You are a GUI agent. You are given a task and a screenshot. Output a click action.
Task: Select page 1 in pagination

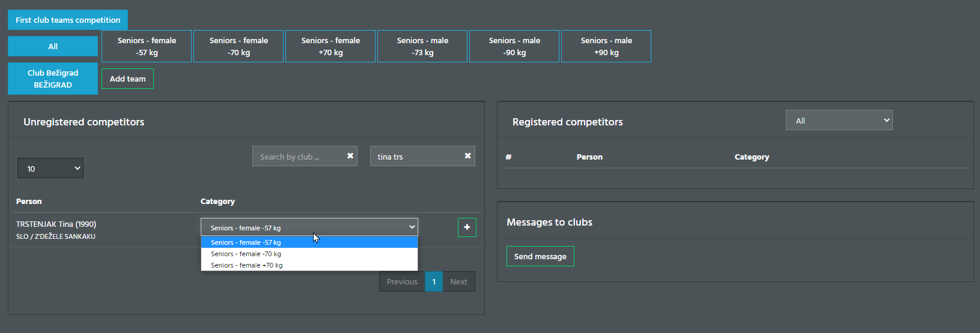(434, 281)
